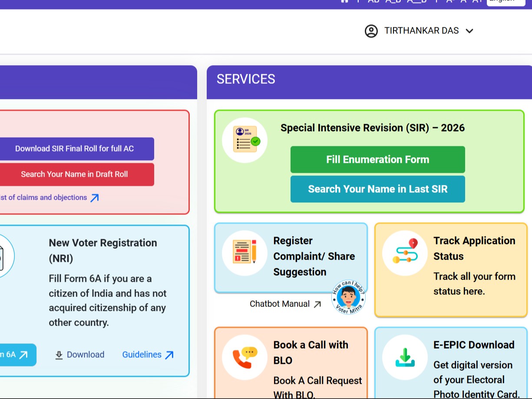The height and width of the screenshot is (399, 532).
Task: Click the Book a Call telephone icon
Action: 245,356
